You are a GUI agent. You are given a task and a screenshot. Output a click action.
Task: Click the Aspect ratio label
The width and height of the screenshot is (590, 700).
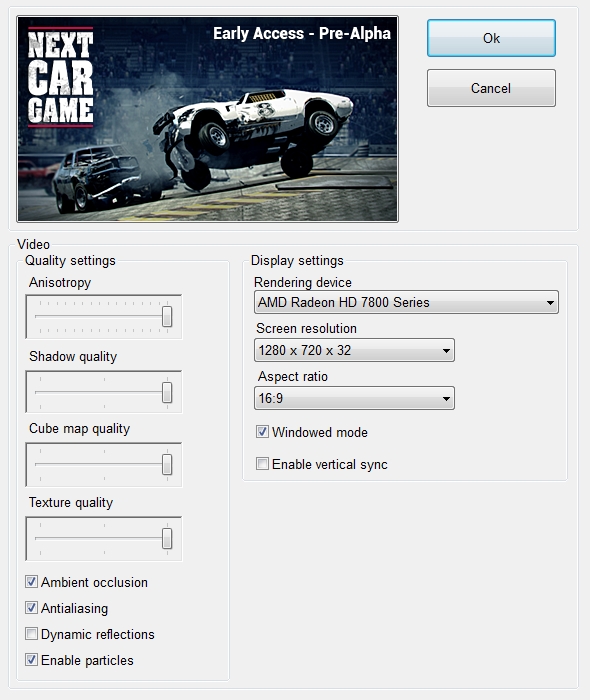click(x=293, y=376)
